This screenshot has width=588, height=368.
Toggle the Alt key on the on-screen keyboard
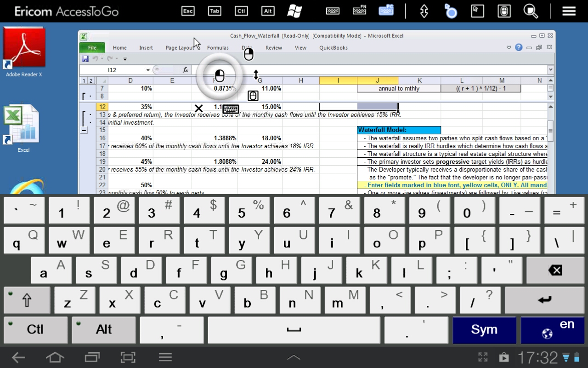point(104,329)
